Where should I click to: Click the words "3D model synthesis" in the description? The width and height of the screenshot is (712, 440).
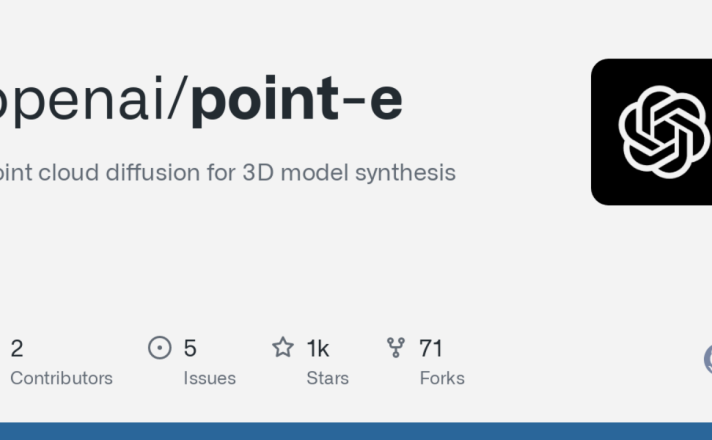click(x=349, y=173)
